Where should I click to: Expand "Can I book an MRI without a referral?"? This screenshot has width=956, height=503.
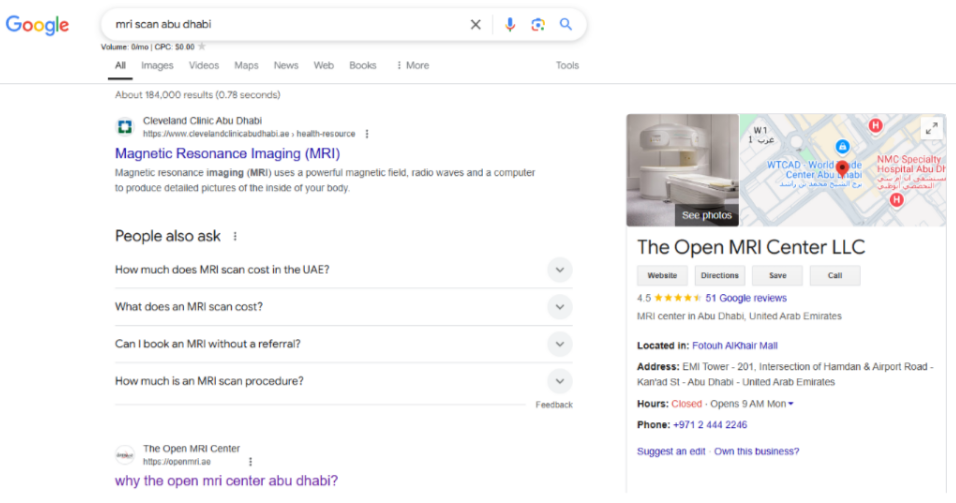[x=559, y=344]
